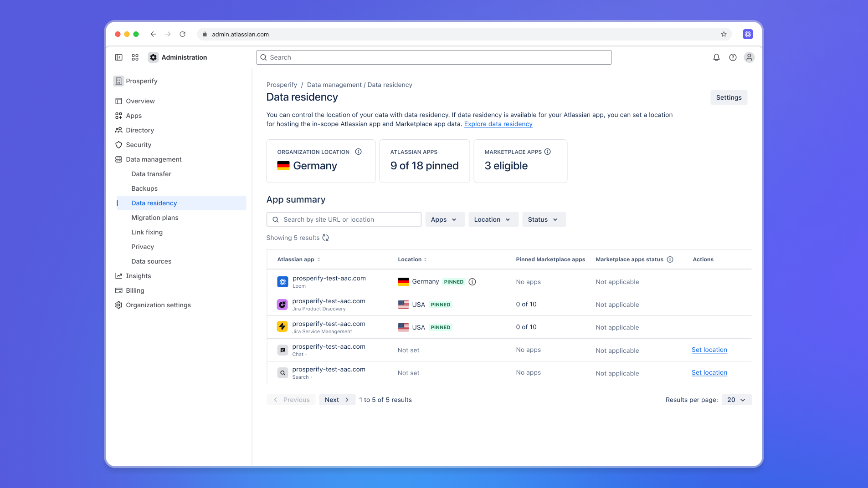Viewport: 868px width, 488px height.
Task: Click the '0 of 10' for Jira Product Discovery
Action: coord(526,304)
